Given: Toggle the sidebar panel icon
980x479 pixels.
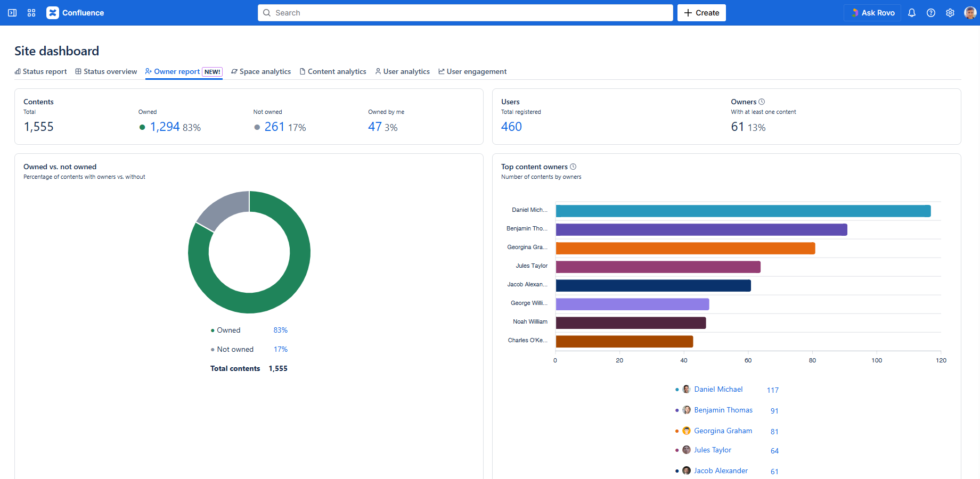Looking at the screenshot, I should coord(12,13).
